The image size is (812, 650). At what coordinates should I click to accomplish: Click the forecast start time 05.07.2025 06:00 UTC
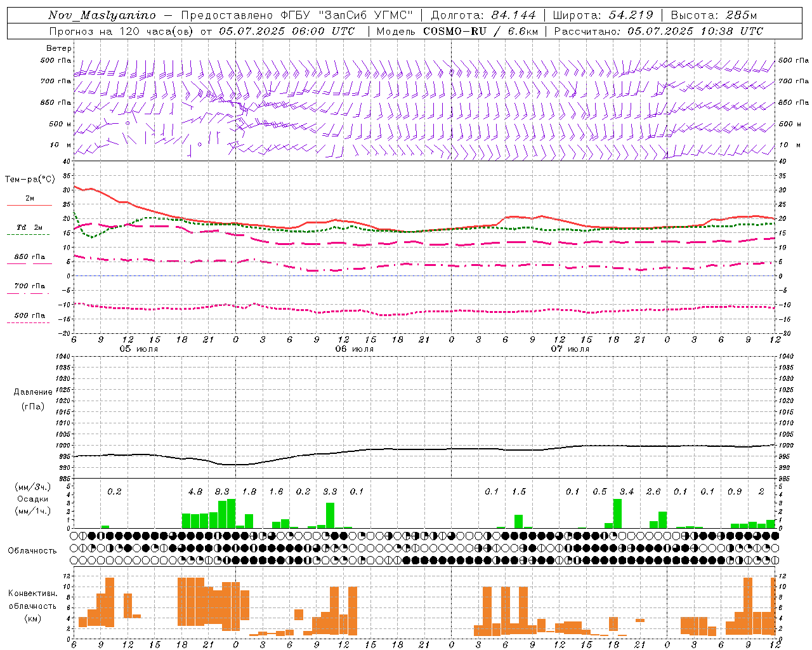point(287,31)
